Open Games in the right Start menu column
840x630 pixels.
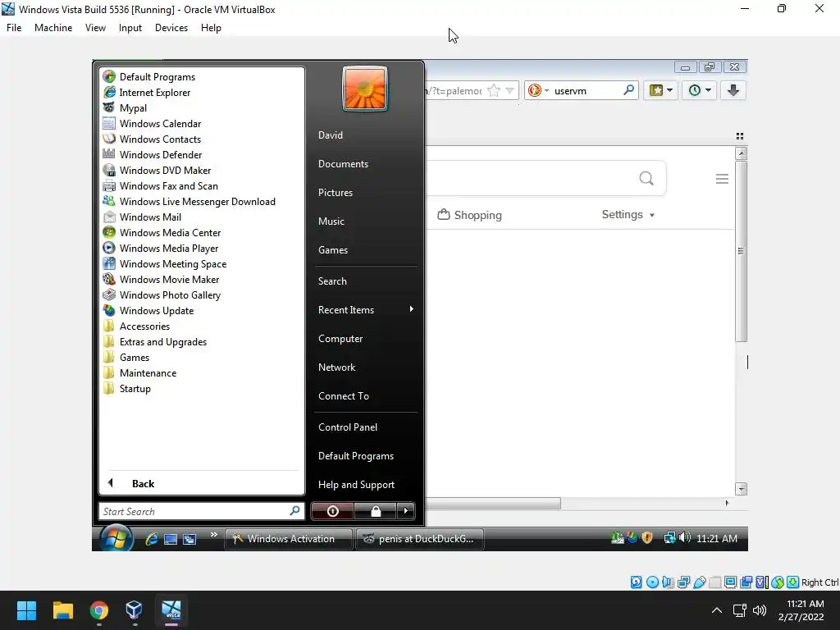[333, 249]
